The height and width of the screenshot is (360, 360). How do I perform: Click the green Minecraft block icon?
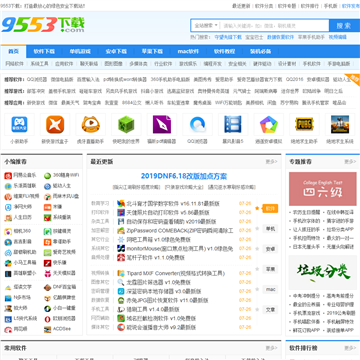click(x=126, y=125)
